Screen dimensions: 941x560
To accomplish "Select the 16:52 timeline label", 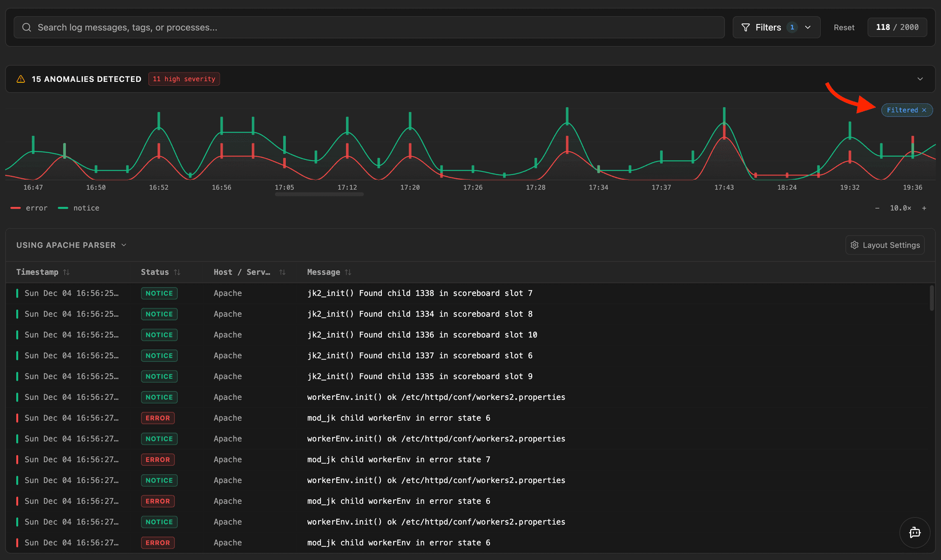I will [x=158, y=187].
